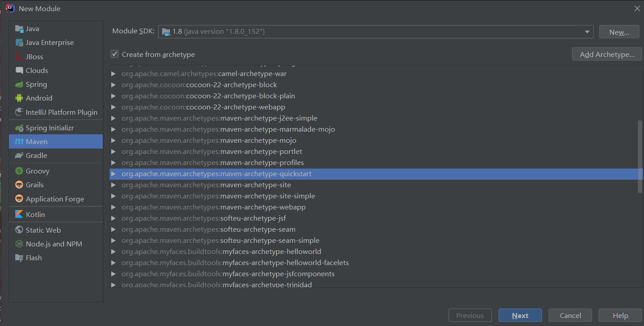Select Android module type

[x=56, y=98]
